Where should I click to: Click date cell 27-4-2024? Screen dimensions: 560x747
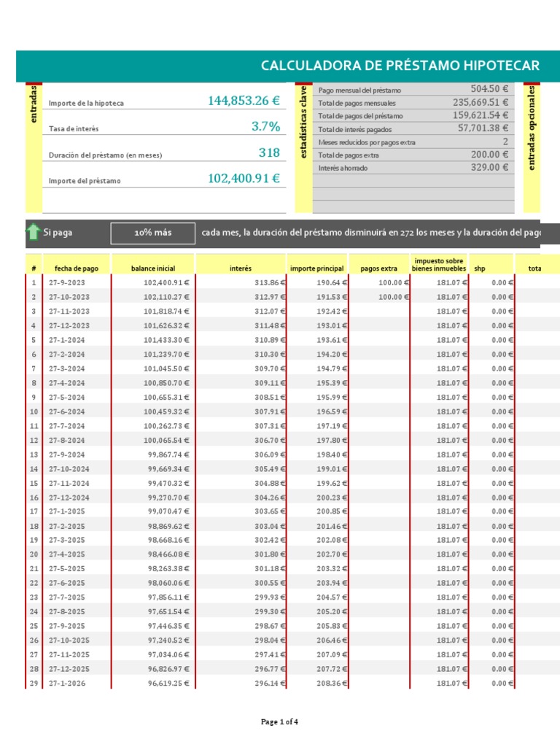[66, 382]
